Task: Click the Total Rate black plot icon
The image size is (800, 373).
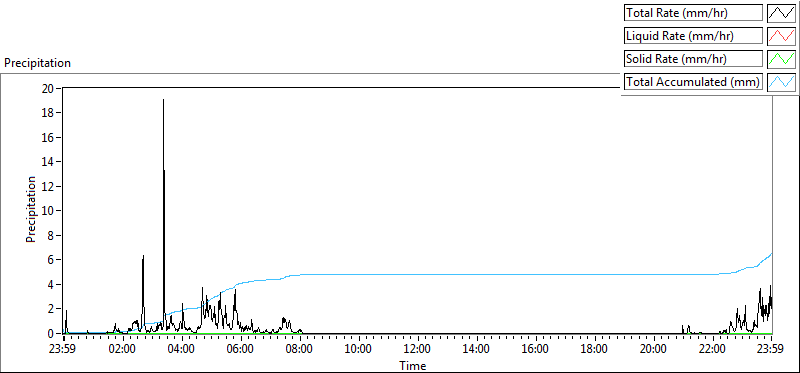Action: [781, 13]
